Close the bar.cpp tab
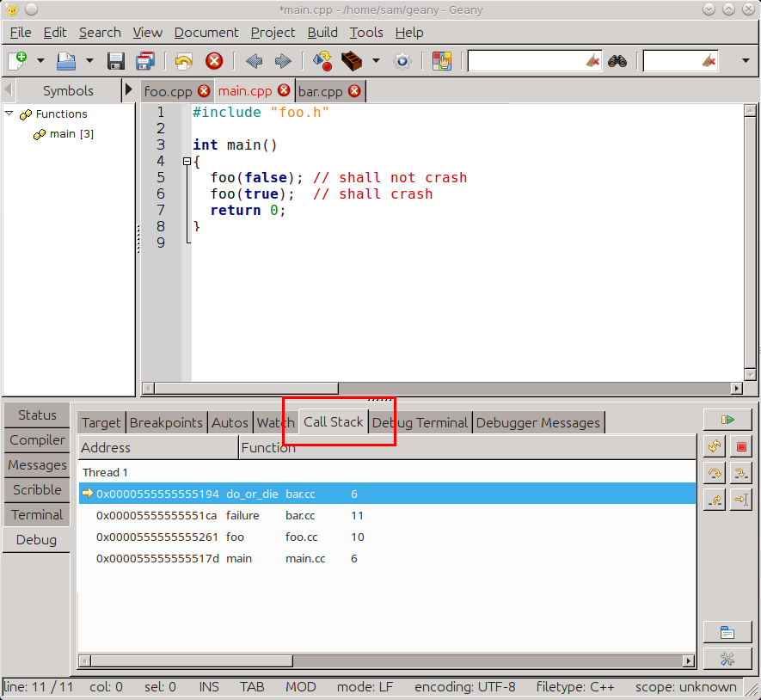The image size is (761, 700). 355,91
